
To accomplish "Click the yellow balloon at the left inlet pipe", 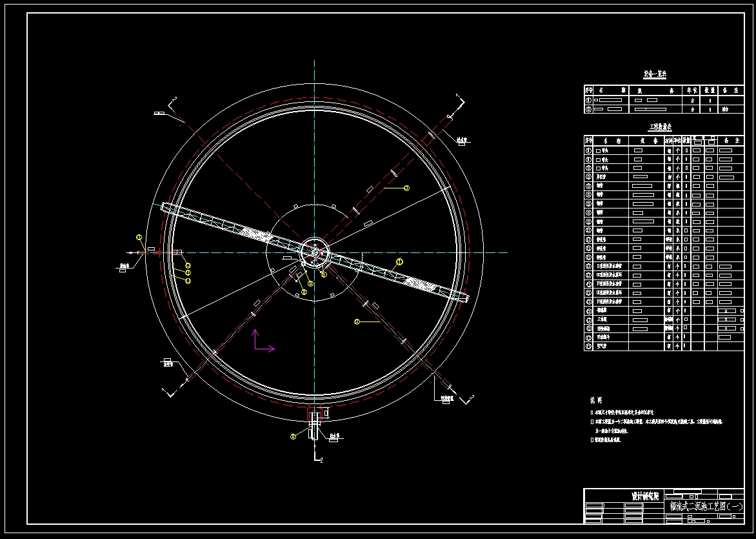I will pyautogui.click(x=139, y=238).
